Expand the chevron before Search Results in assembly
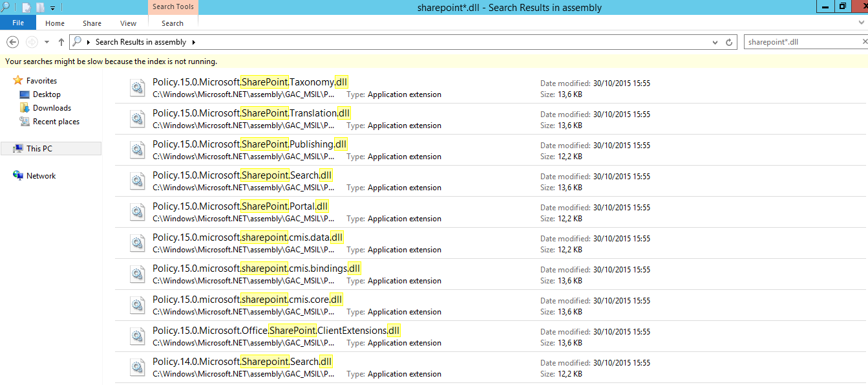868x385 pixels. tap(88, 42)
